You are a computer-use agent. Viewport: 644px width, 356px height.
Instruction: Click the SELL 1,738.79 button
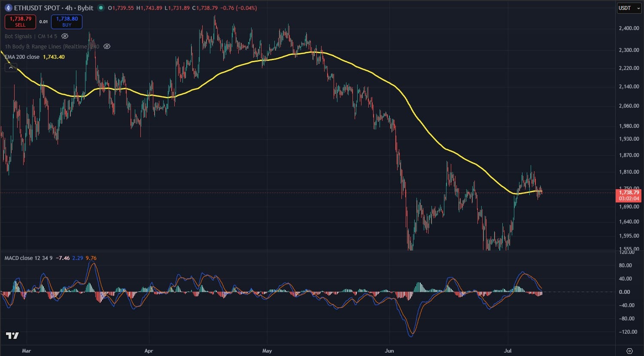20,21
